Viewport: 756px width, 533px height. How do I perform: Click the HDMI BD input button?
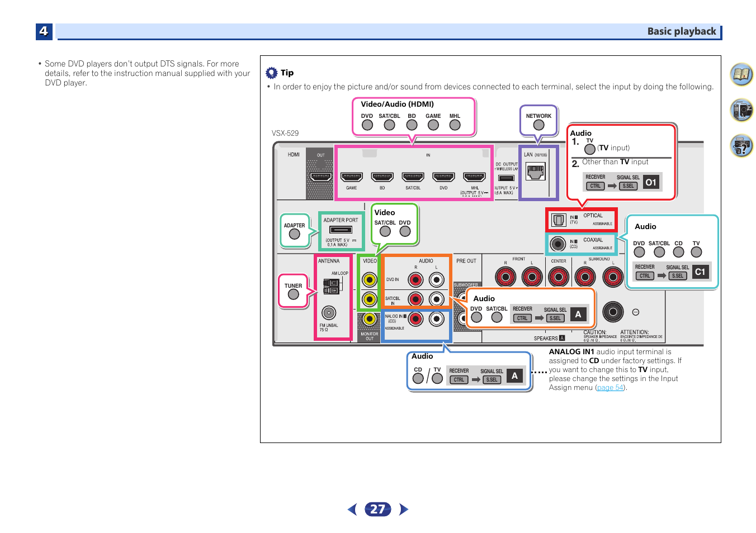412,125
